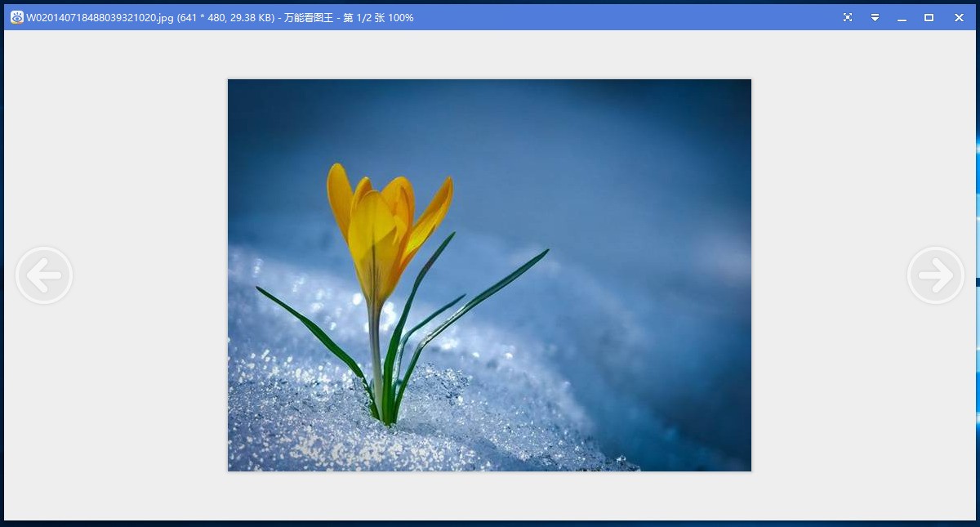Screen dimensions: 980x527
Task: Close the image viewer window
Action: point(959,17)
